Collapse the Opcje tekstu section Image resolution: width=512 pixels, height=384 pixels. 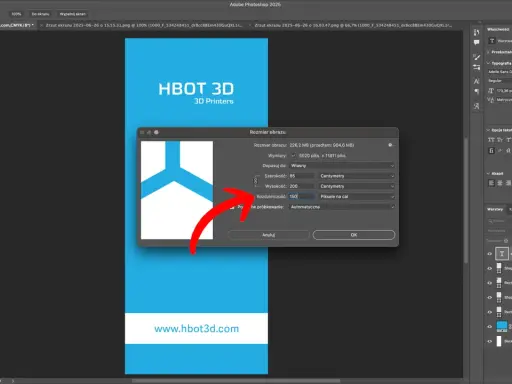point(489,130)
